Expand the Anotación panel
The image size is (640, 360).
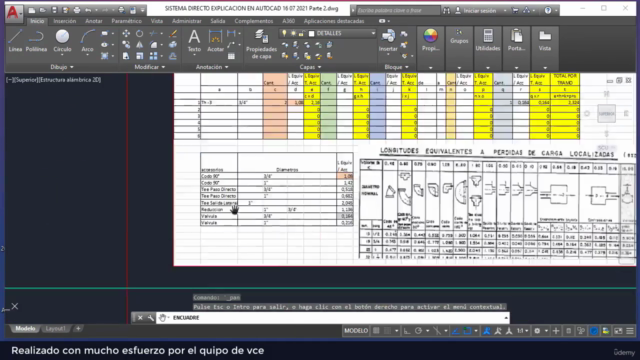pos(212,67)
